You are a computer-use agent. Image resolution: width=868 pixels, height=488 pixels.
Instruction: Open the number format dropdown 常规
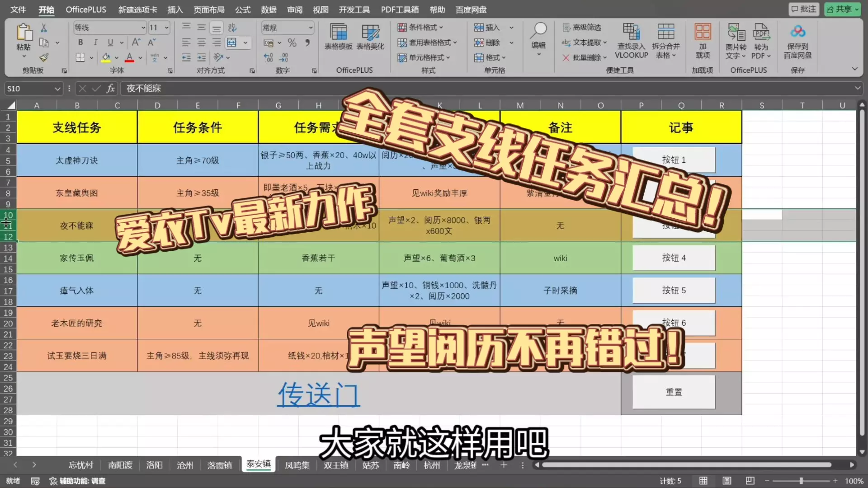pyautogui.click(x=311, y=28)
